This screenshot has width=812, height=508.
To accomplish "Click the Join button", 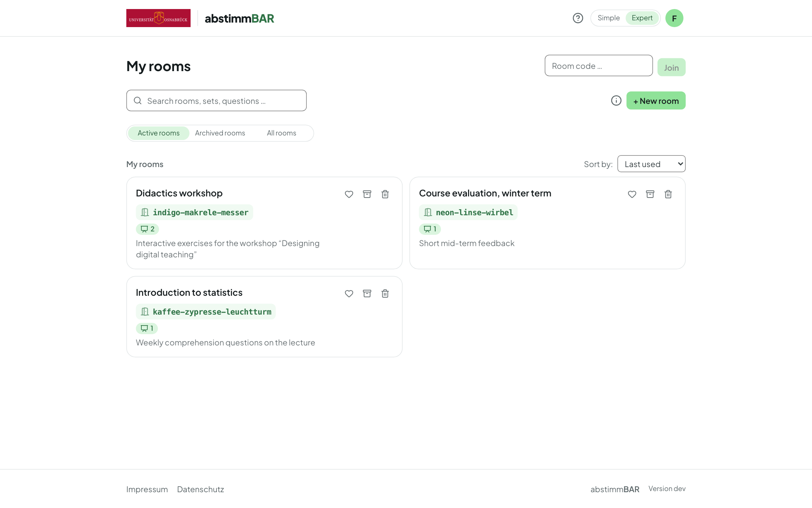I will pyautogui.click(x=671, y=67).
